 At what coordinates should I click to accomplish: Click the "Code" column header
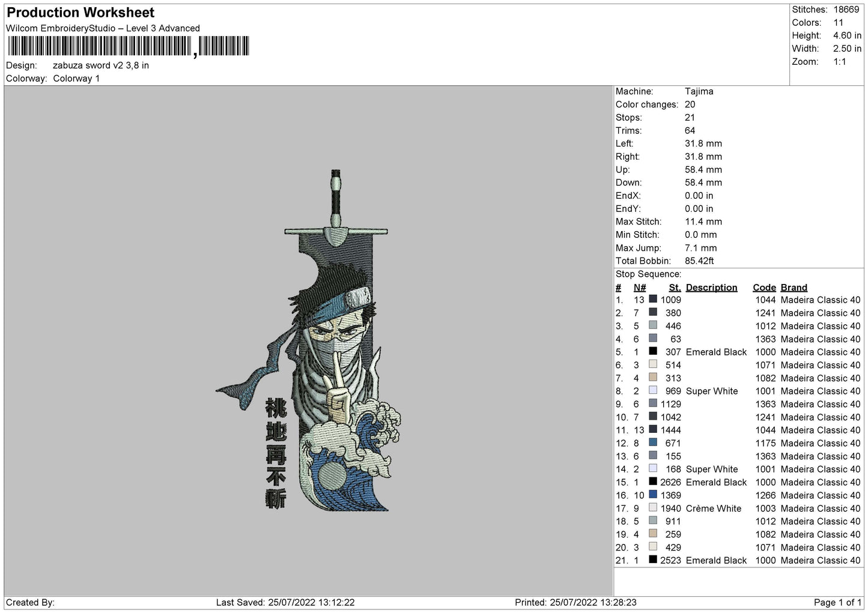[765, 288]
